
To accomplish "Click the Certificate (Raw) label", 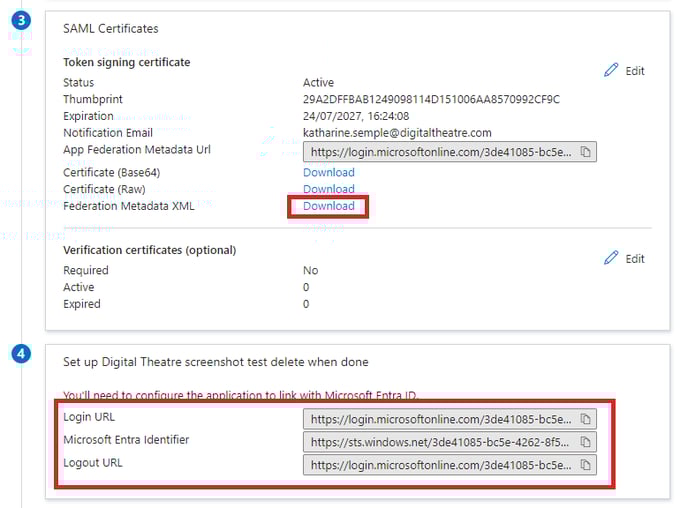I will pyautogui.click(x=104, y=189).
